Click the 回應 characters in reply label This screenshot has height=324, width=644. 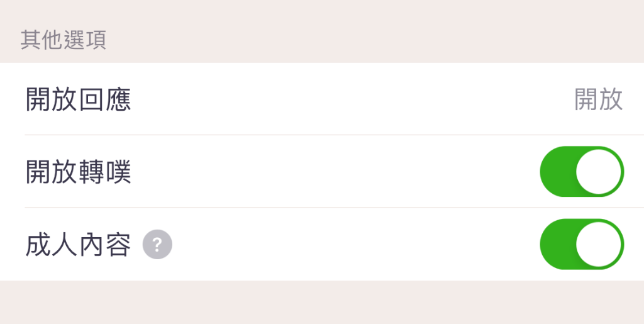tap(105, 99)
